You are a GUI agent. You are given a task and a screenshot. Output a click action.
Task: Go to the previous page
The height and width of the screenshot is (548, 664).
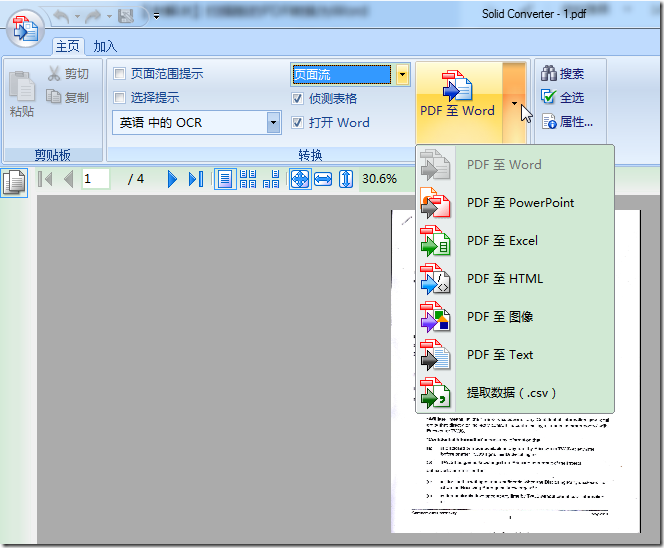69,179
